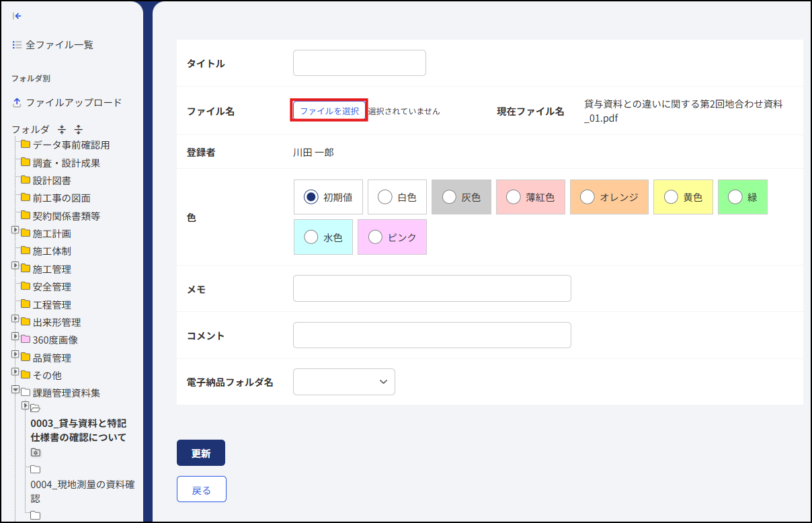Open 電子納品フォルダ名 dropdown

[344, 382]
